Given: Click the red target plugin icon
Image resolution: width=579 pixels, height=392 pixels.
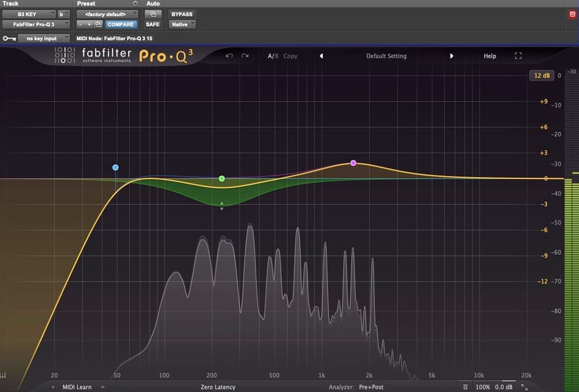Looking at the screenshot, I should (x=572, y=14).
